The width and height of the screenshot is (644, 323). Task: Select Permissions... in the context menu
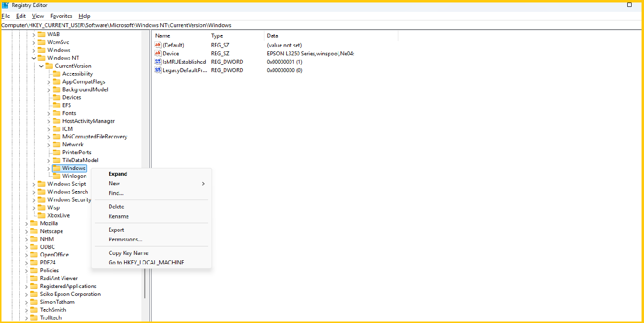pos(126,240)
